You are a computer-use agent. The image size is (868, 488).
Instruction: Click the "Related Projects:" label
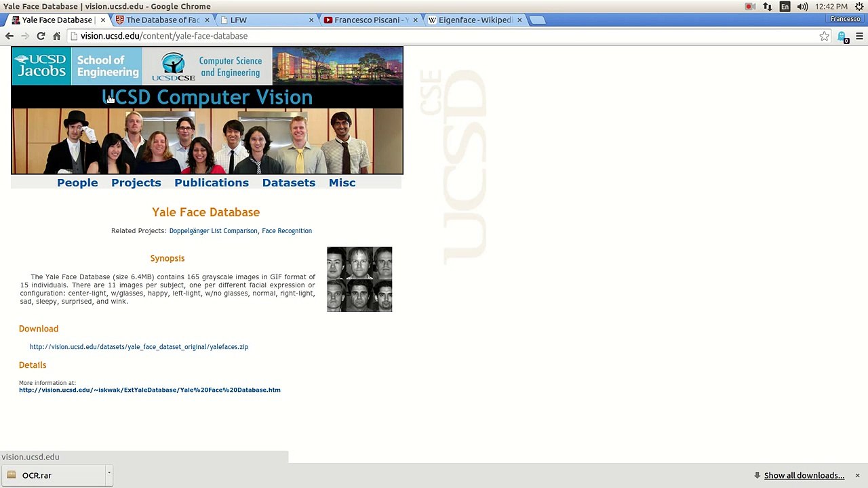pos(139,231)
